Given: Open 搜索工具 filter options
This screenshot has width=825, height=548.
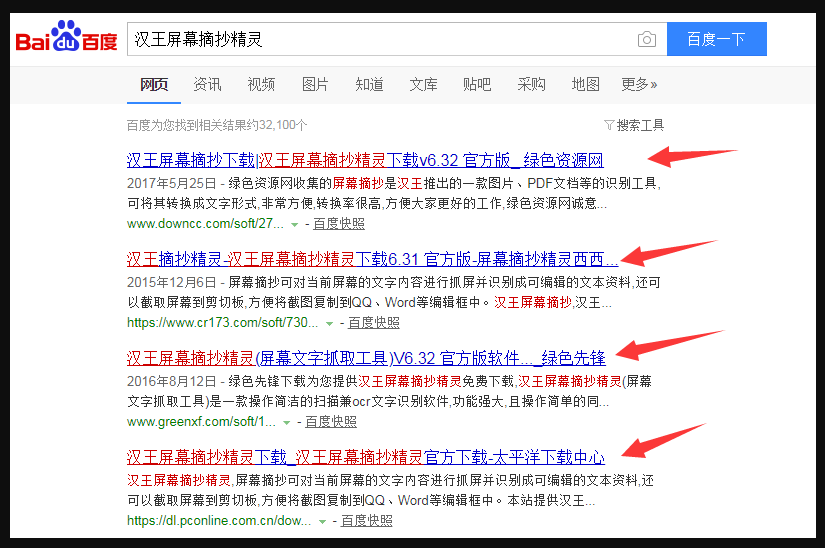Looking at the screenshot, I should 634,125.
